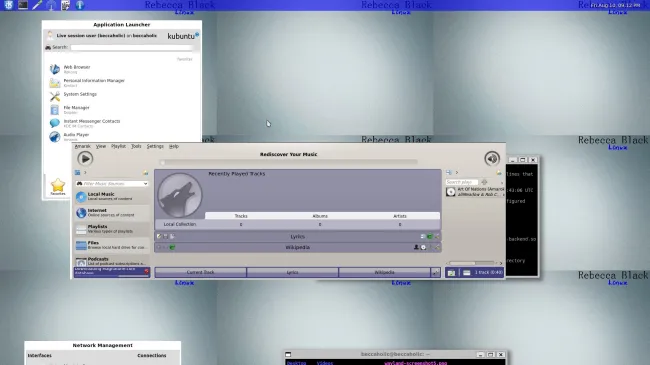Image resolution: width=650 pixels, height=365 pixels.
Task: Select Internet in media sources
Action: click(112, 212)
